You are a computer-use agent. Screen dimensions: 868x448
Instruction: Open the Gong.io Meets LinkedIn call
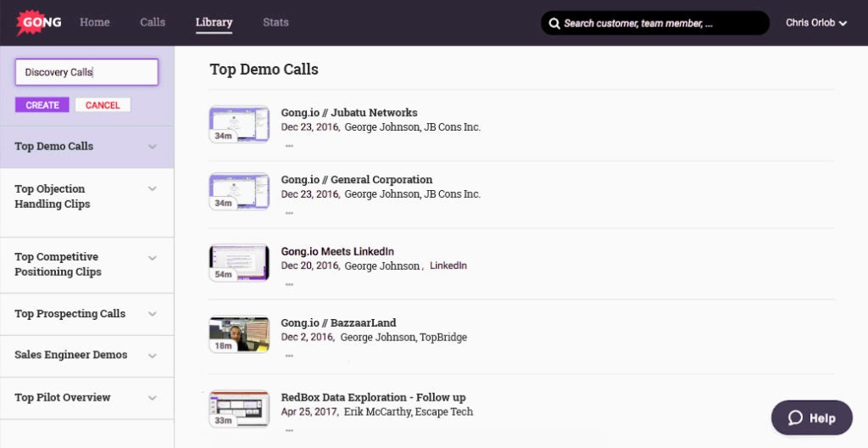337,251
